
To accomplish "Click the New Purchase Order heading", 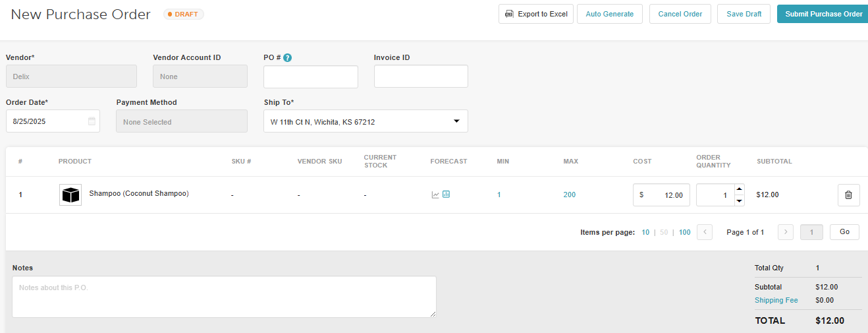I will [81, 14].
